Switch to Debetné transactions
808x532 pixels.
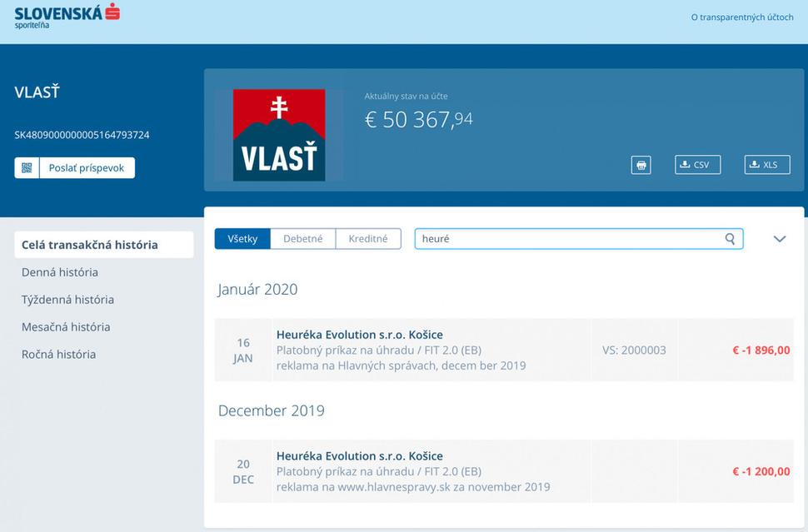pyautogui.click(x=303, y=239)
